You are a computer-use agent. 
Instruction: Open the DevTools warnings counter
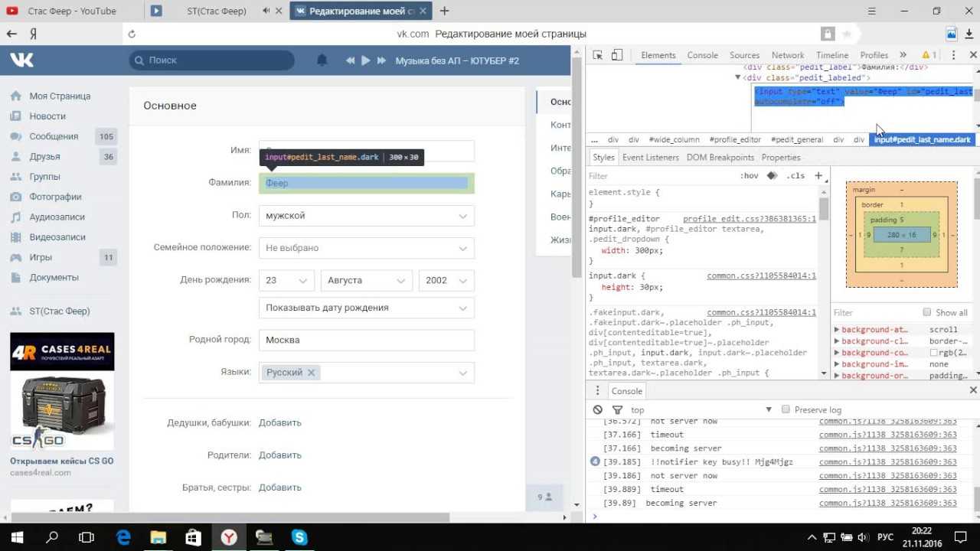pyautogui.click(x=929, y=55)
